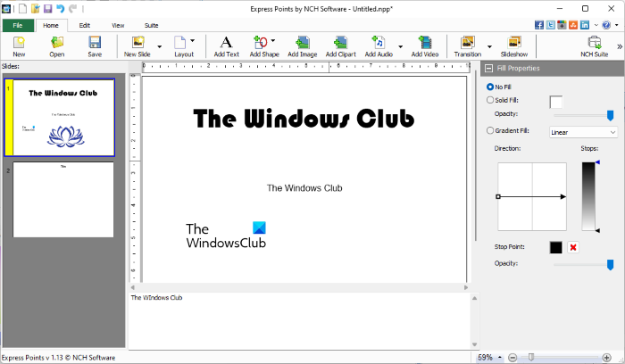Image resolution: width=625 pixels, height=364 pixels.
Task: Select the Add Shape tool
Action: pyautogui.click(x=264, y=46)
